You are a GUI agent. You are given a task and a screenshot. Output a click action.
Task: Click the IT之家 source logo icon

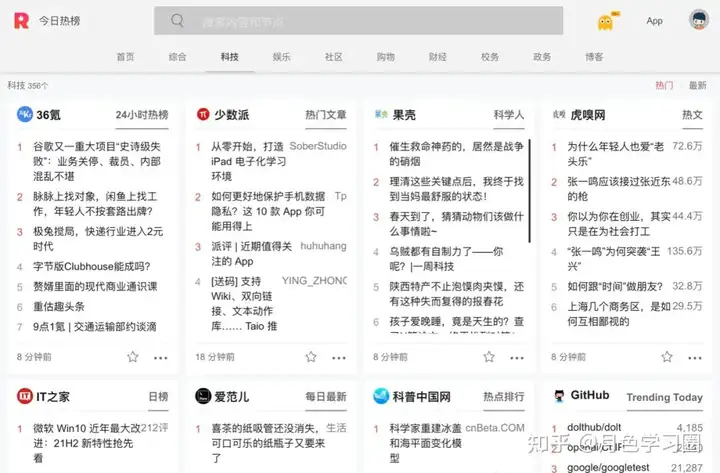[25, 396]
